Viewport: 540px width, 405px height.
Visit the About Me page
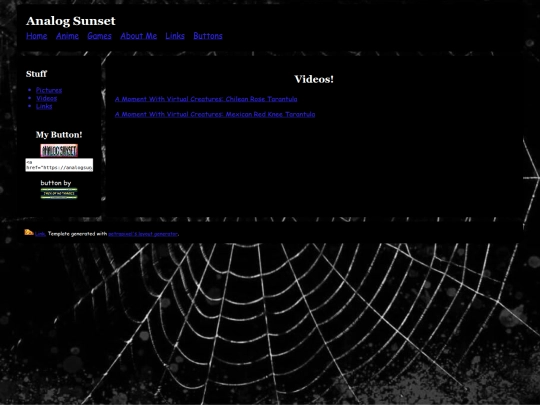tap(138, 36)
